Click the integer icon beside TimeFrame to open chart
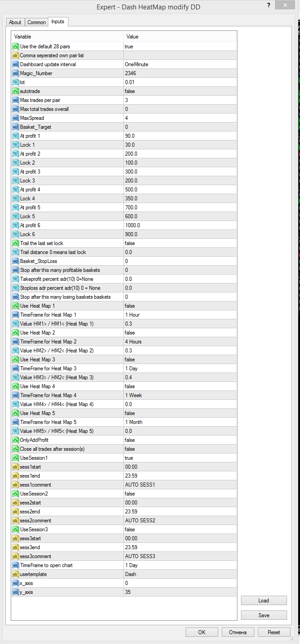The width and height of the screenshot is (300, 644). [x=16, y=565]
